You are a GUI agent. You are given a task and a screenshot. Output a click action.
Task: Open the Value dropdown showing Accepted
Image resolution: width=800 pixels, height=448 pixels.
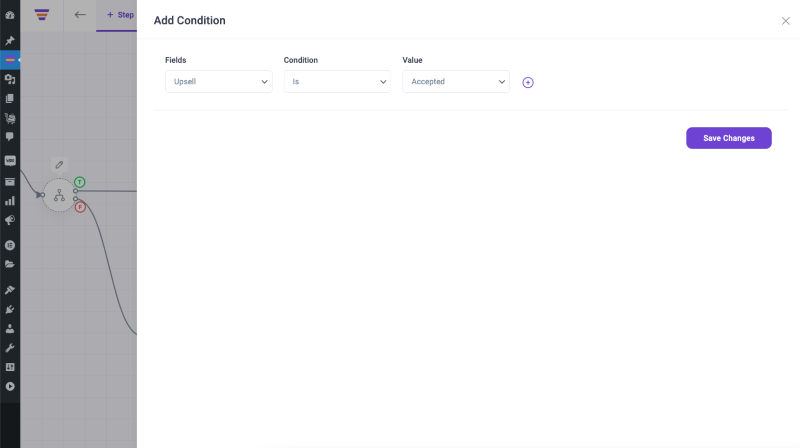pyautogui.click(x=456, y=82)
